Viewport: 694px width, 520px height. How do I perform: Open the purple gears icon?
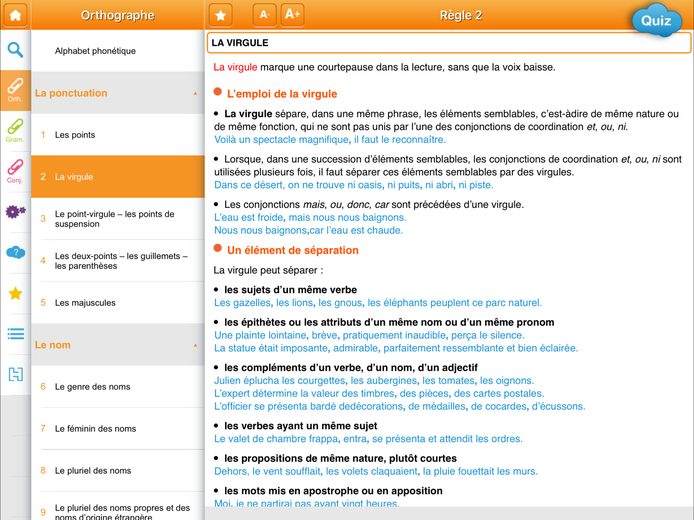[x=15, y=212]
